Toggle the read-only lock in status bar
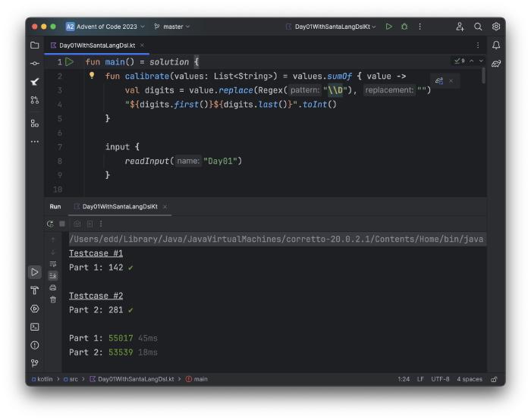 pyautogui.click(x=494, y=379)
